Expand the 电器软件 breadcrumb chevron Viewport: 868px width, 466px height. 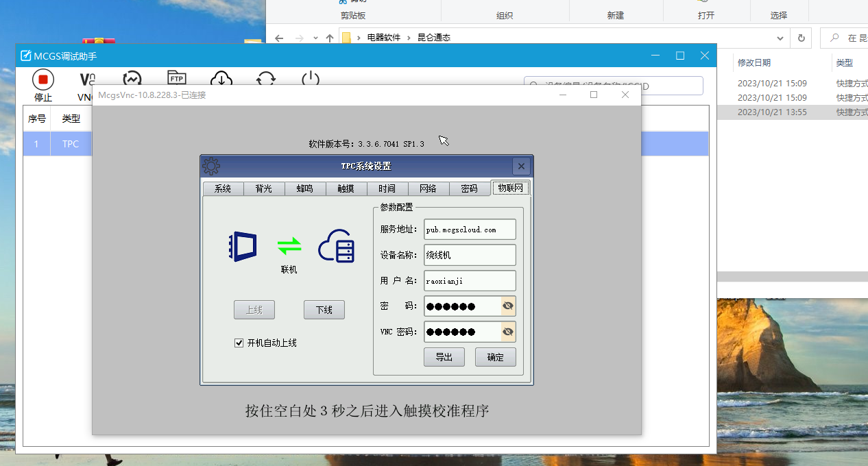(408, 38)
